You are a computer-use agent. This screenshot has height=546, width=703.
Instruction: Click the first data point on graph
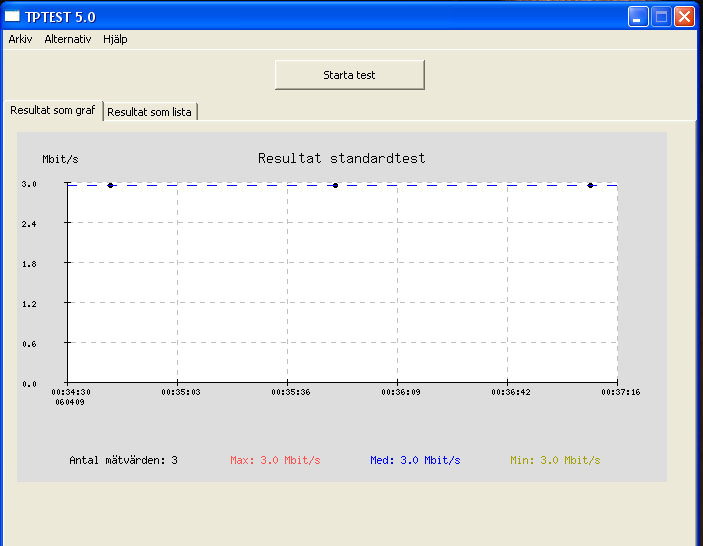coord(110,185)
